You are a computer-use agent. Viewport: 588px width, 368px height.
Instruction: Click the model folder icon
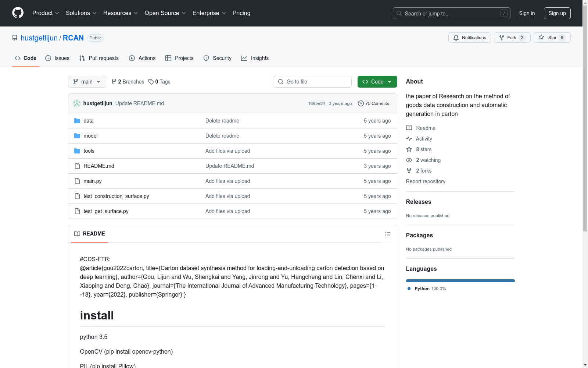77,136
